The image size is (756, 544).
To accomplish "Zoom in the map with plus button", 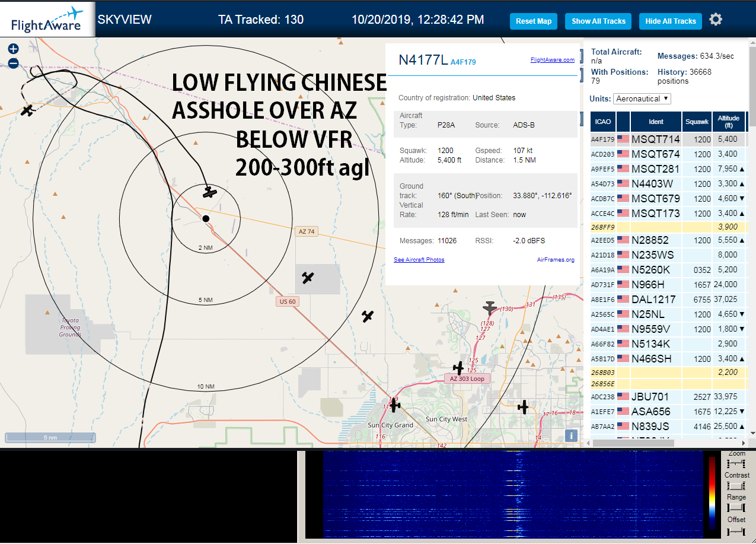I will pos(13,49).
